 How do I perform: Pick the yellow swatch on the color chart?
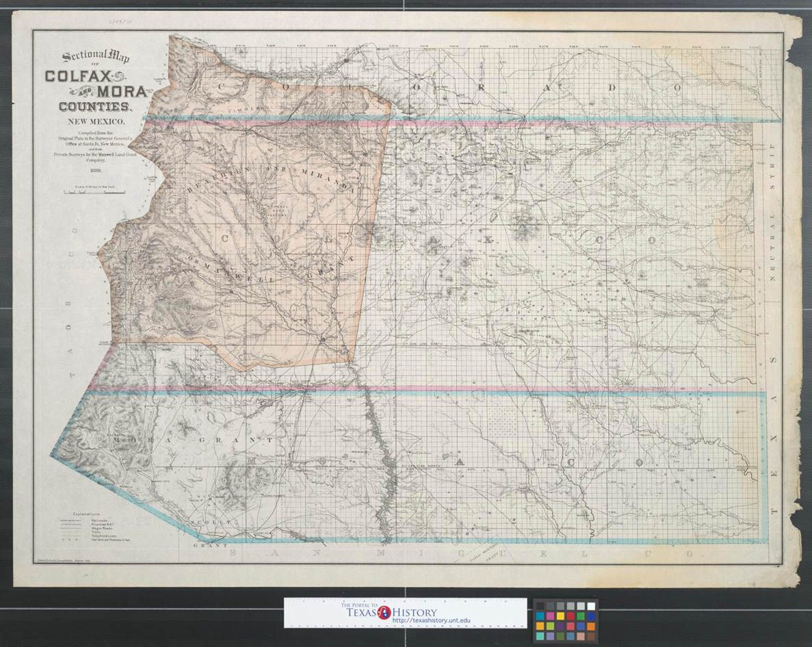(560, 616)
